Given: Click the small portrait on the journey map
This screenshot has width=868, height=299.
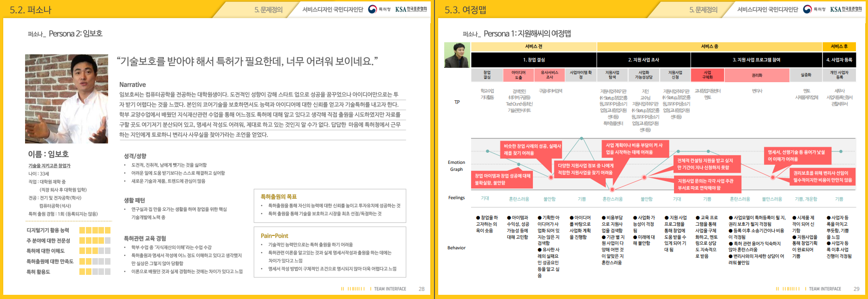Looking at the screenshot, I should click(x=457, y=55).
